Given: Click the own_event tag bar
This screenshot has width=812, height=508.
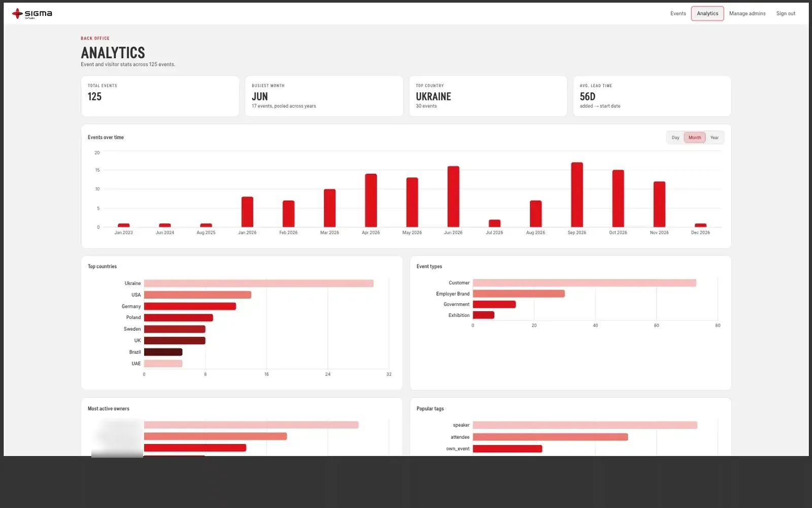Looking at the screenshot, I should pyautogui.click(x=507, y=449).
